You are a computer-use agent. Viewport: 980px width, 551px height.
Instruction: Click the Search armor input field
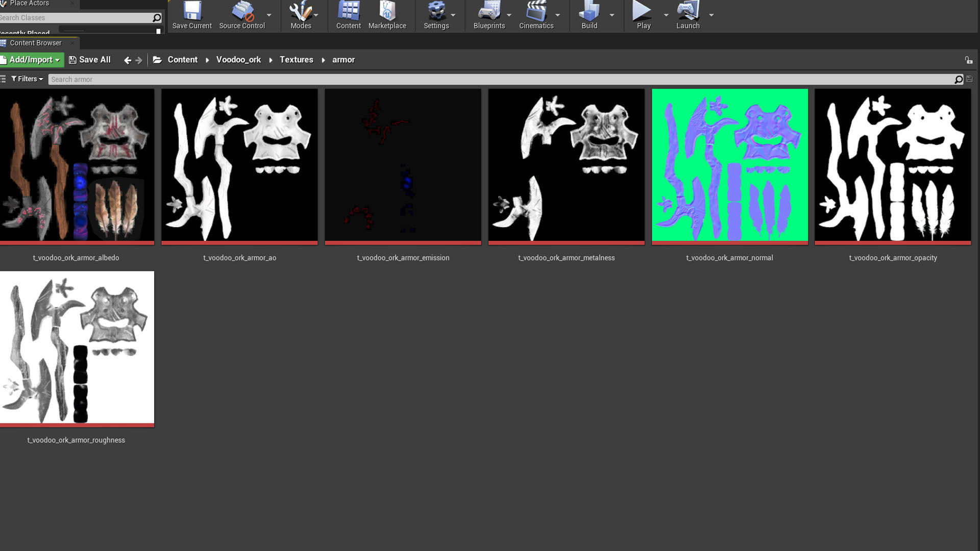point(500,80)
